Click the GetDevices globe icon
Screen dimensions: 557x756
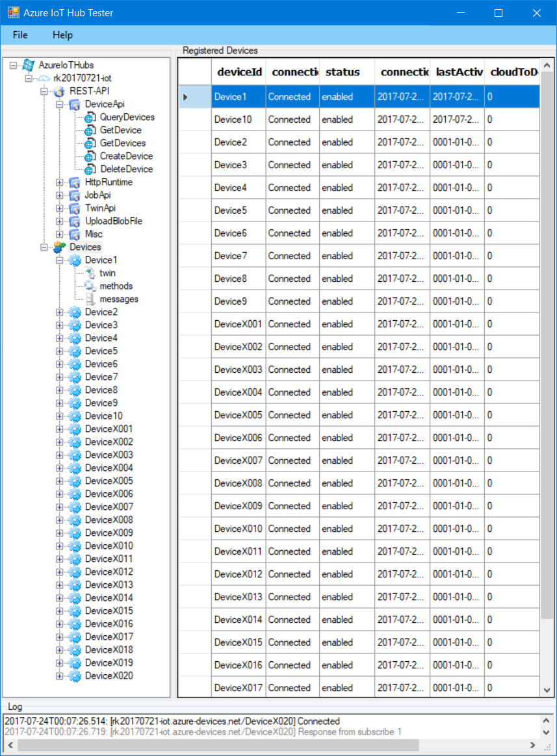[x=90, y=143]
